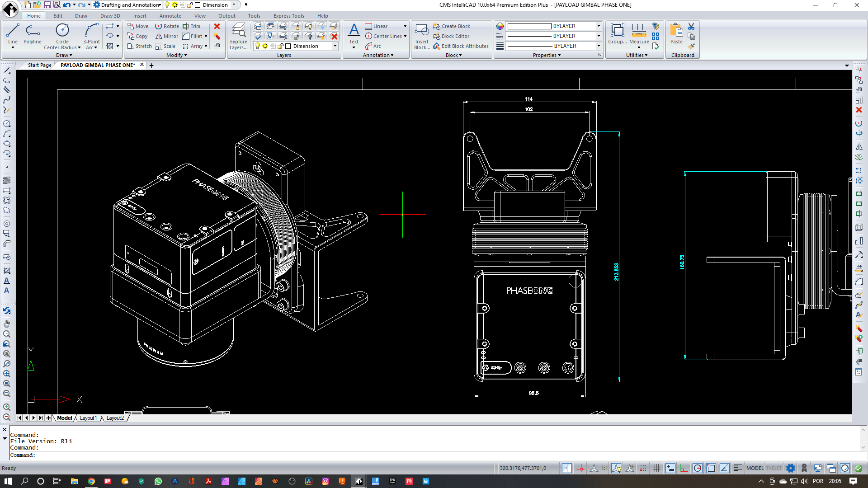Click the Linear dimension button
The width and height of the screenshot is (868, 488).
coord(376,26)
